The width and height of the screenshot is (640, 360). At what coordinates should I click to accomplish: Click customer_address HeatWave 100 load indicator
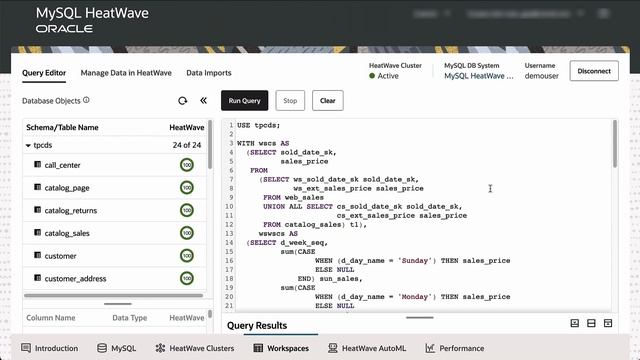[187, 278]
